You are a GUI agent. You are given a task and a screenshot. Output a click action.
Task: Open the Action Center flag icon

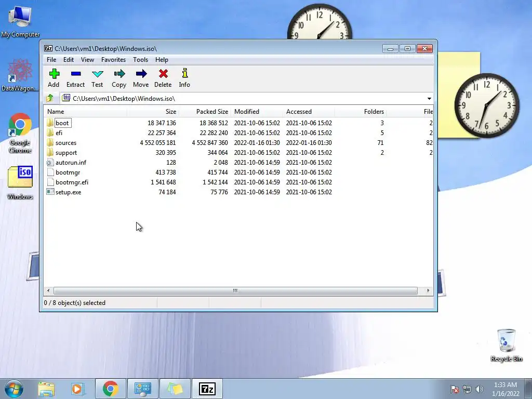tap(454, 389)
